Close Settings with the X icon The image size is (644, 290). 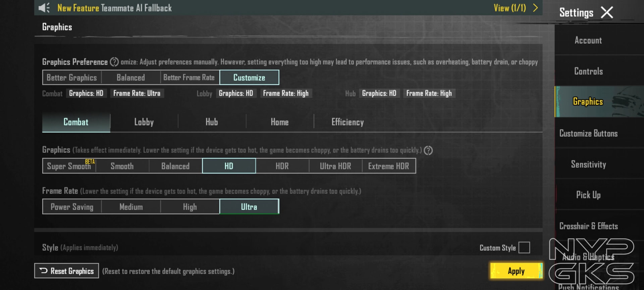tap(607, 13)
